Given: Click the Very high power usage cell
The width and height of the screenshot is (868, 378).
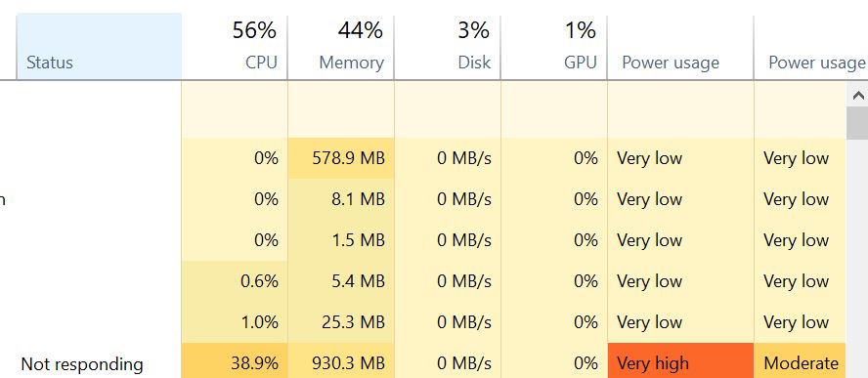Looking at the screenshot, I should 680,363.
